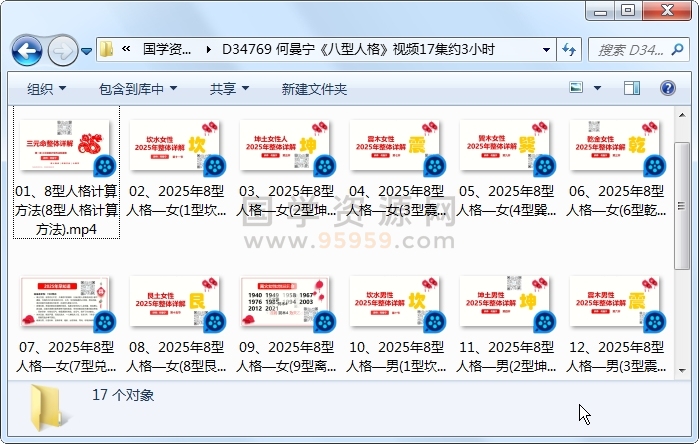Click 新建文件夹 button
699x444 pixels.
tap(314, 89)
